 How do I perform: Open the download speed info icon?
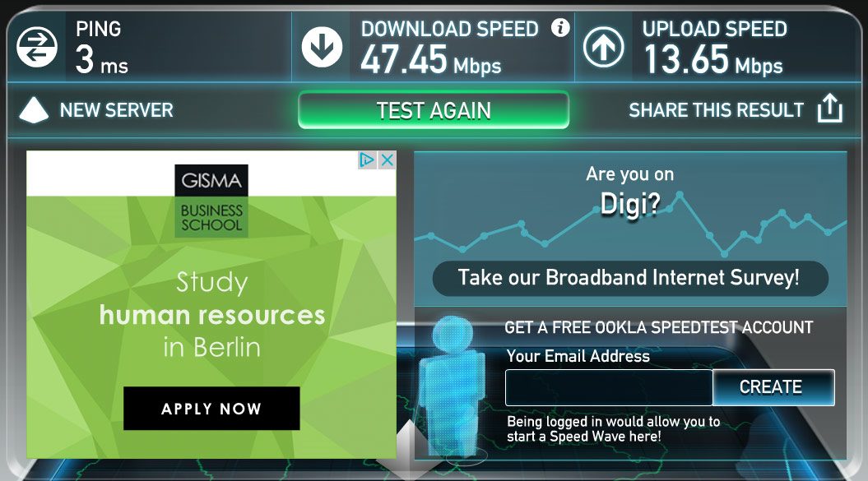coord(560,27)
